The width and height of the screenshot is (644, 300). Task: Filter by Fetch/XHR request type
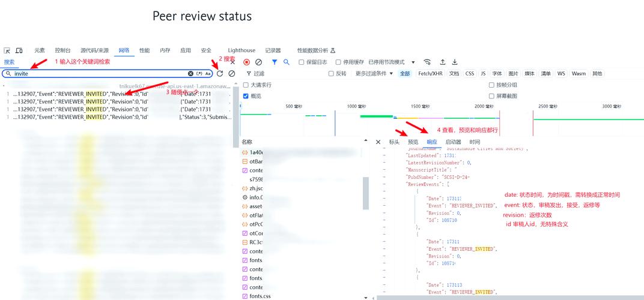click(430, 73)
